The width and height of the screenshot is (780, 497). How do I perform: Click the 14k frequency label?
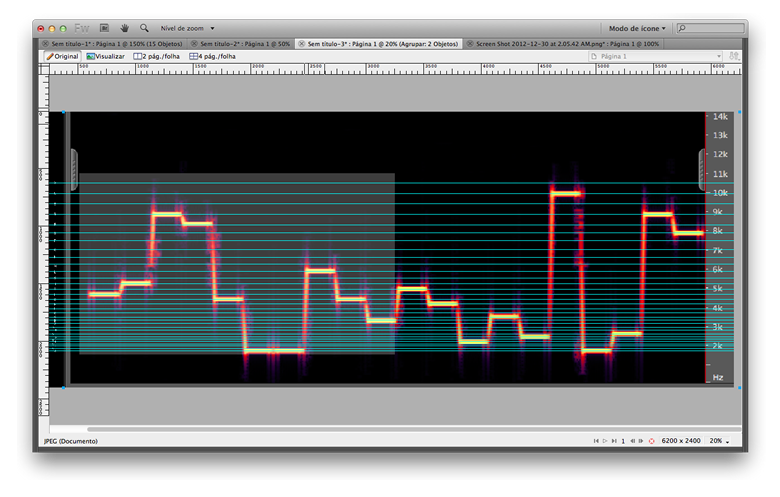point(720,116)
